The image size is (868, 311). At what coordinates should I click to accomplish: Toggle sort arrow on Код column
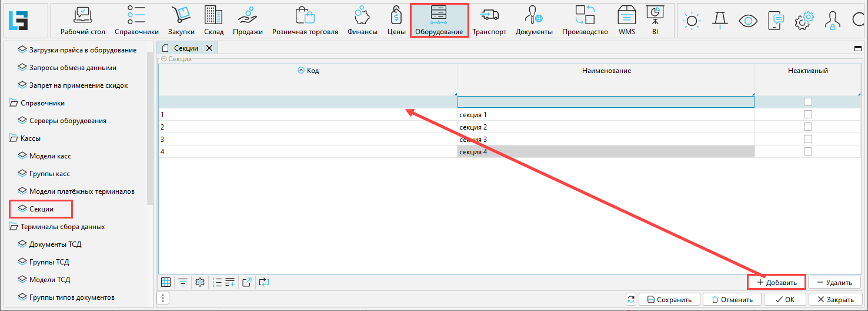301,71
